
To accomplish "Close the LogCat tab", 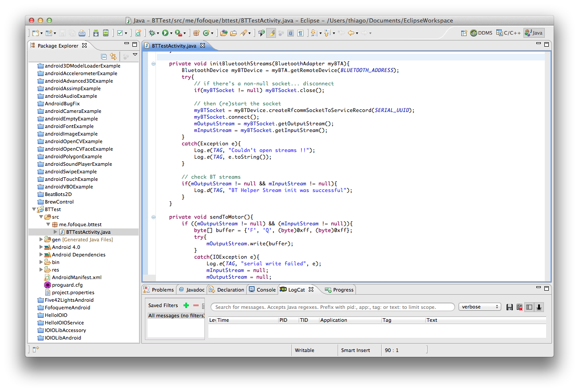I will [311, 289].
